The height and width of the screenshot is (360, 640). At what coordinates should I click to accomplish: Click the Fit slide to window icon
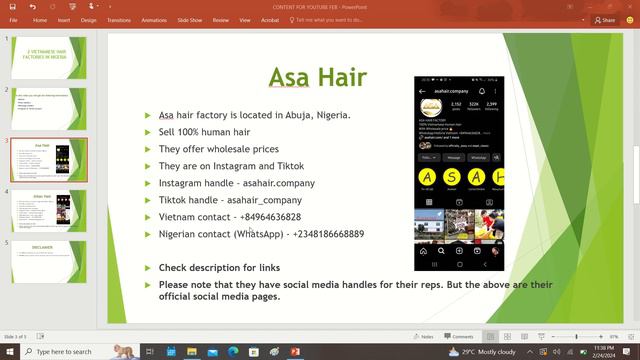point(631,337)
